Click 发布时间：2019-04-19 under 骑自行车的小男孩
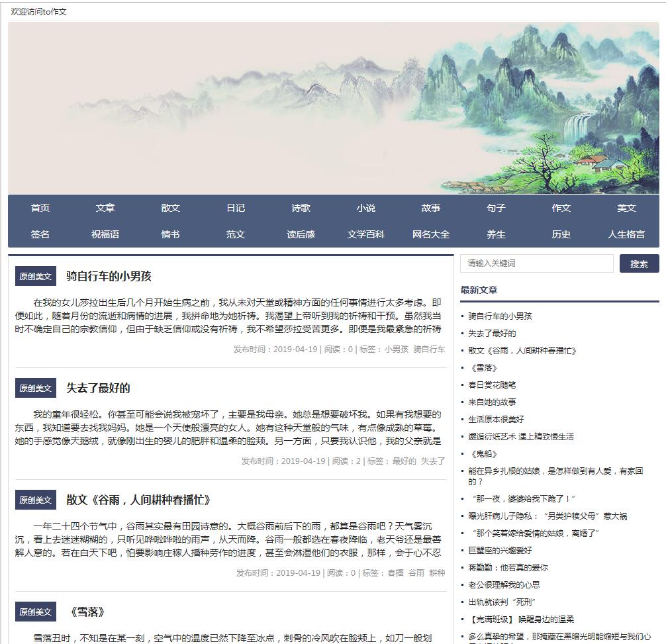 tap(275, 349)
